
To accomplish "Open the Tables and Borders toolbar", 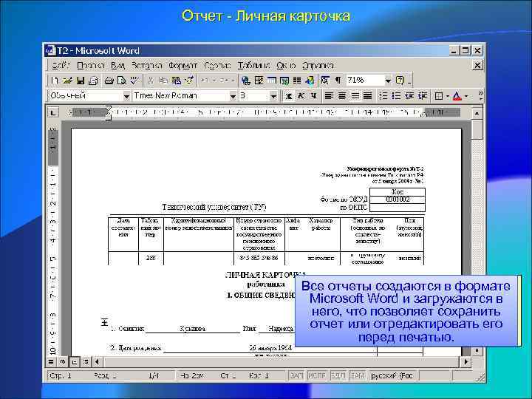I will point(259,81).
